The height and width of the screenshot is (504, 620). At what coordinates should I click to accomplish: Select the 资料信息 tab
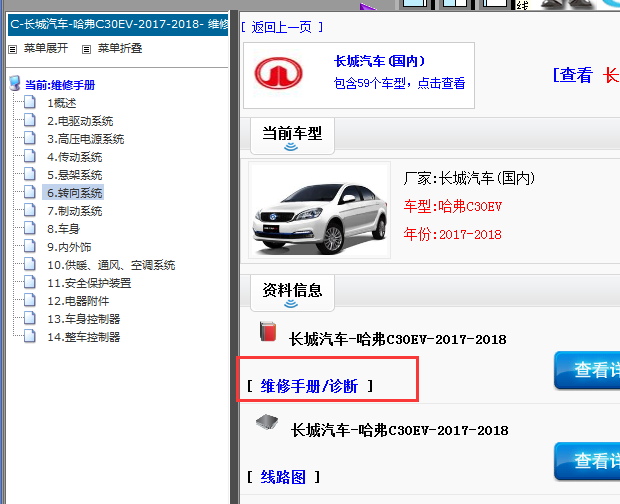click(x=292, y=293)
